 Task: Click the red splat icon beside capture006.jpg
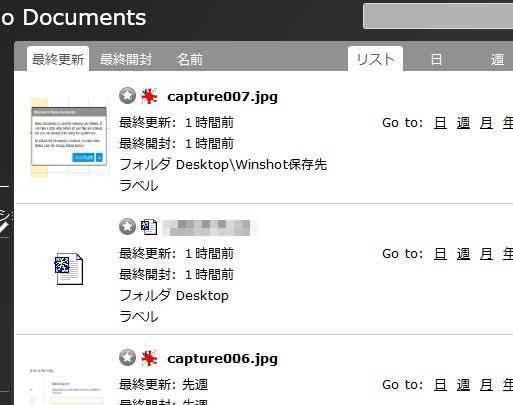tap(149, 358)
